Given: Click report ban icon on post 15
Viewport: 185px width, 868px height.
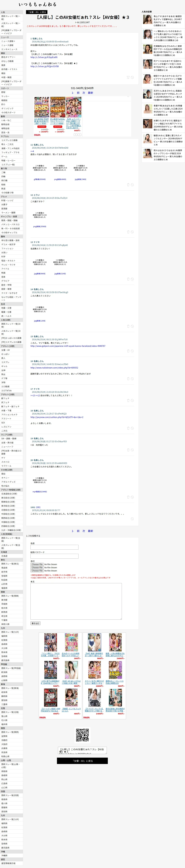Looking at the screenshot, I should 132,351.
